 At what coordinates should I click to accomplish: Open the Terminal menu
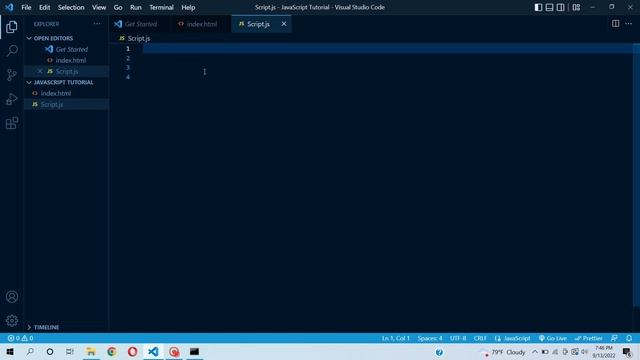pyautogui.click(x=161, y=7)
